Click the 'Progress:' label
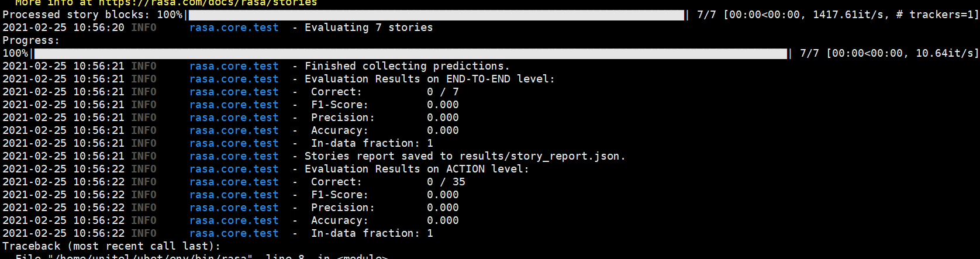 click(31, 40)
